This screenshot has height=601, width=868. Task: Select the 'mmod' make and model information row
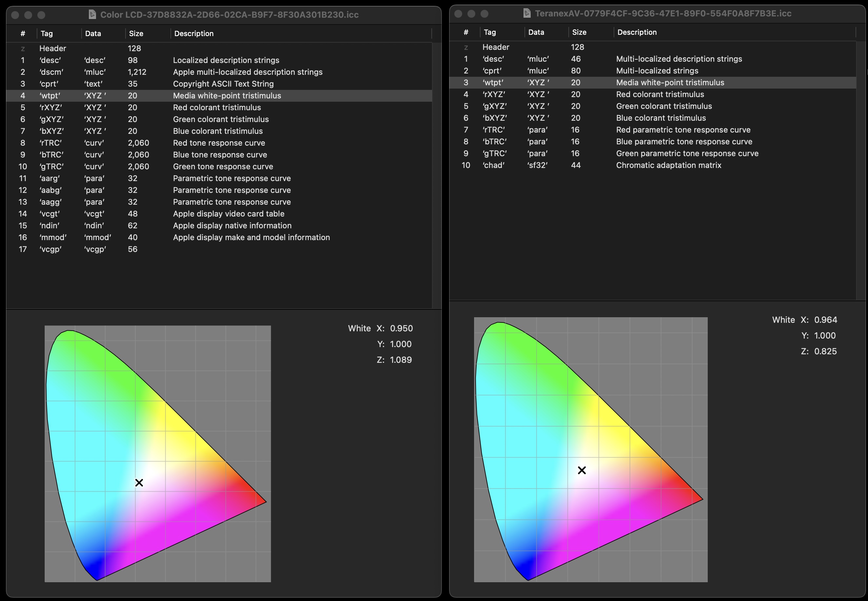pos(219,237)
